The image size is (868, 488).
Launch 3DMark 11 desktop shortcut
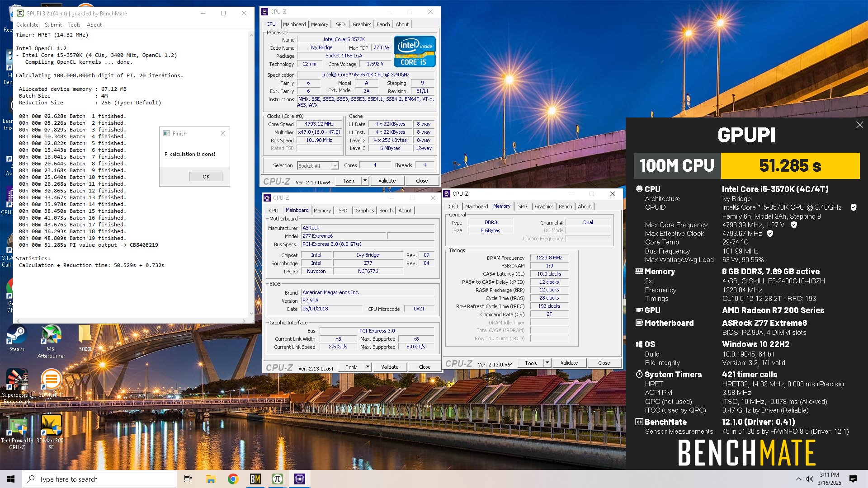coord(51,383)
